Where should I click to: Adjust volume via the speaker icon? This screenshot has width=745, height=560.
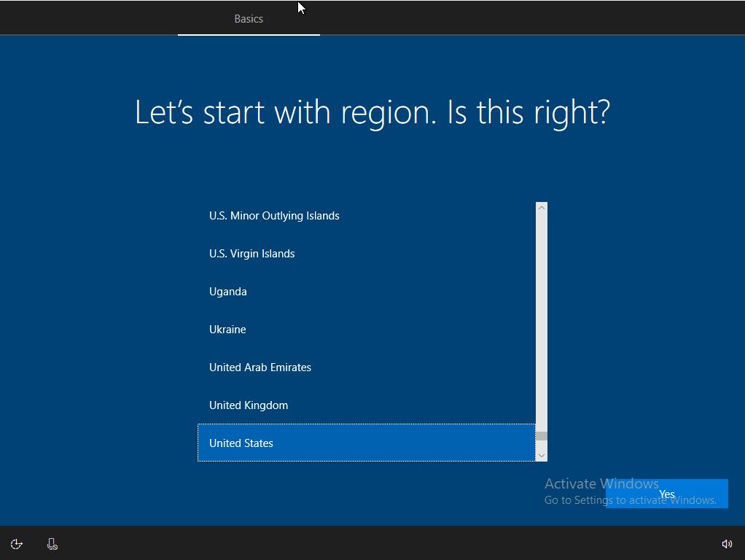(x=727, y=544)
